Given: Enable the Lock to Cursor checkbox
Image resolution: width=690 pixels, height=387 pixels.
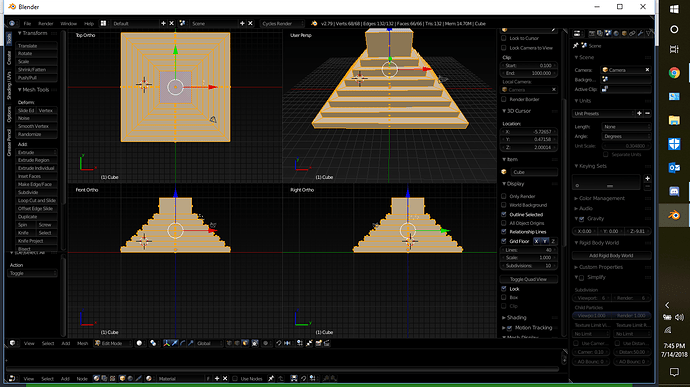Looking at the screenshot, I should [x=504, y=38].
